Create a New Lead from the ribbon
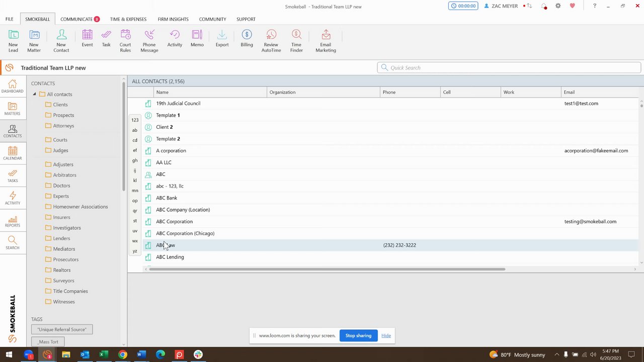The image size is (644, 362). click(13, 41)
